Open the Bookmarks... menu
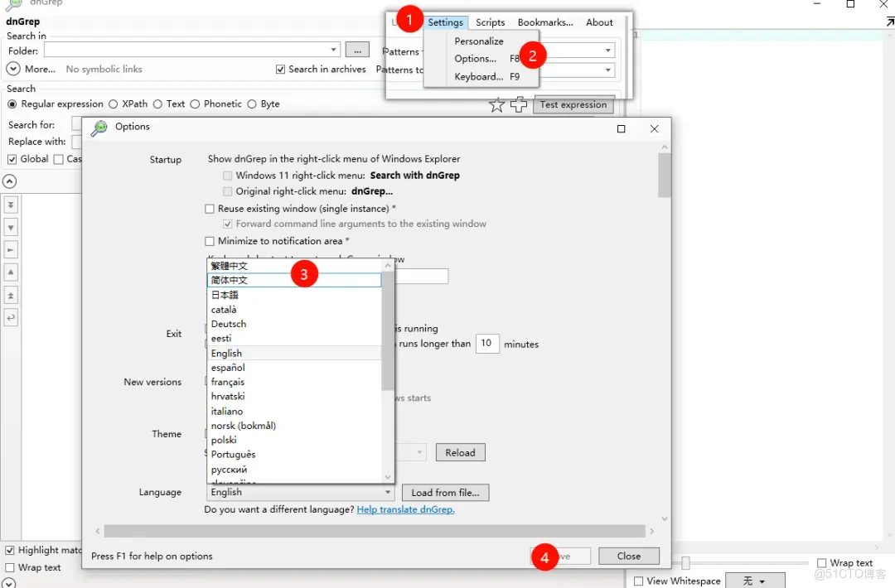This screenshot has height=588, width=895. pyautogui.click(x=545, y=22)
